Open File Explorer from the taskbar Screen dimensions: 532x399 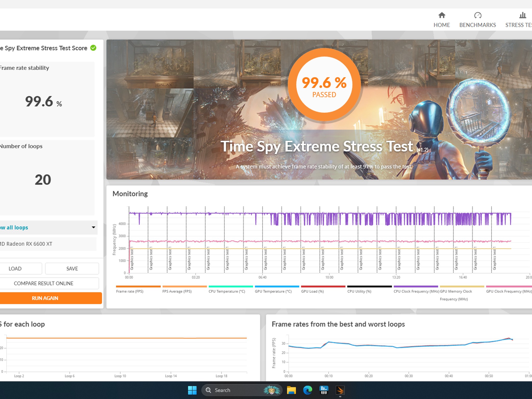[291, 390]
